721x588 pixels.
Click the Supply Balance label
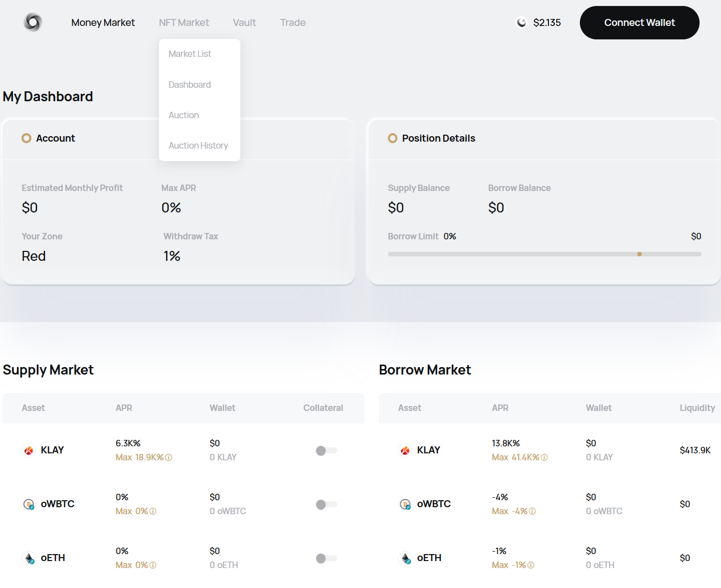419,188
